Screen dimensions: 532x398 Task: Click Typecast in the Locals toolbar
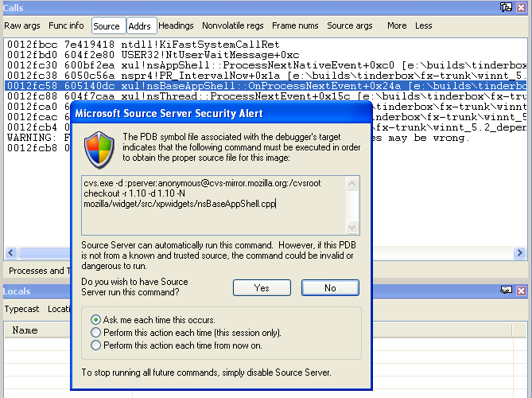click(22, 309)
